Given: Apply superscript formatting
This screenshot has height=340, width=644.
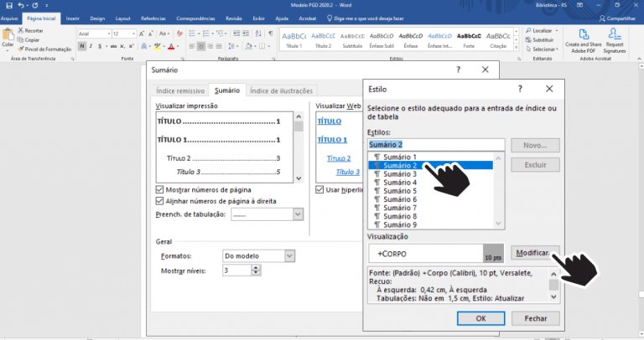Looking at the screenshot, I should (132, 46).
